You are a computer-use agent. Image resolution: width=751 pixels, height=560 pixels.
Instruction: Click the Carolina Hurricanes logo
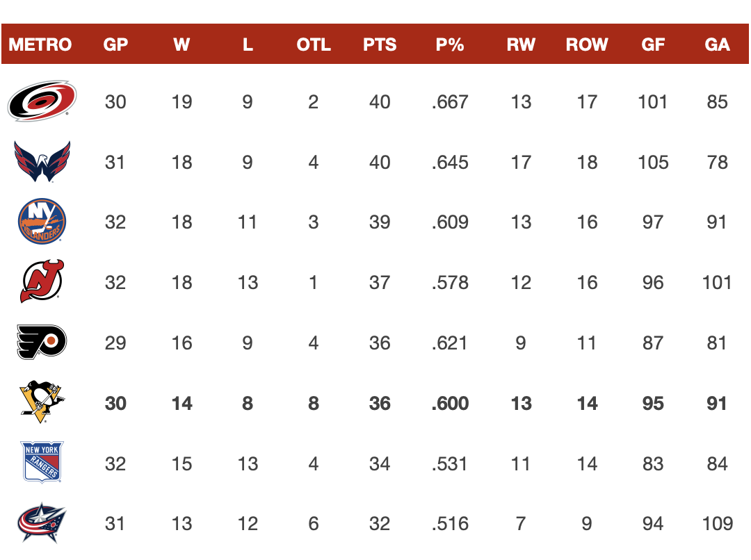(42, 102)
